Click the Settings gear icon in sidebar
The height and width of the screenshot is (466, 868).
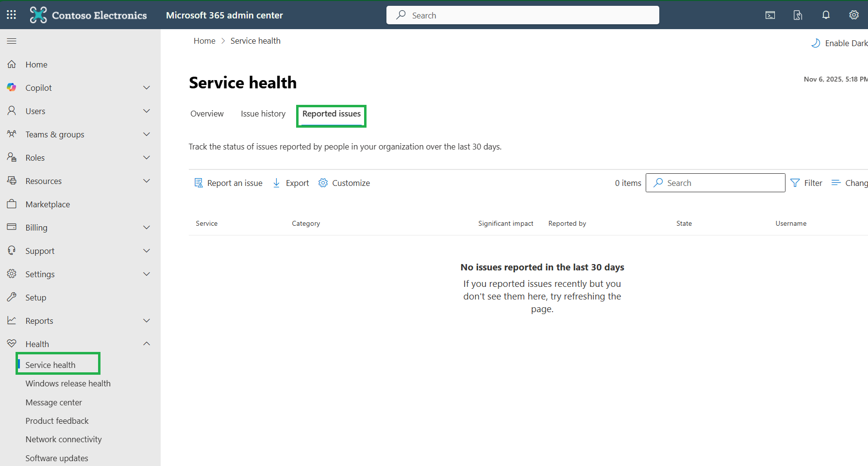tap(12, 274)
